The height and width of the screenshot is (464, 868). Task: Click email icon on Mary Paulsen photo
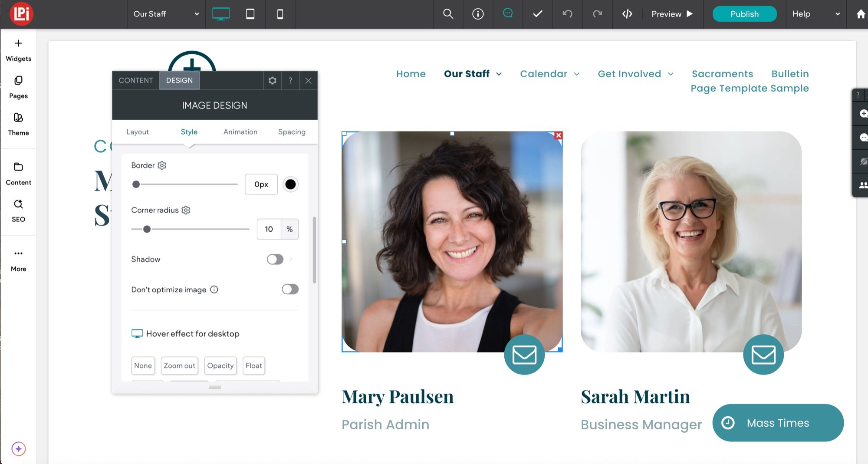coord(524,354)
